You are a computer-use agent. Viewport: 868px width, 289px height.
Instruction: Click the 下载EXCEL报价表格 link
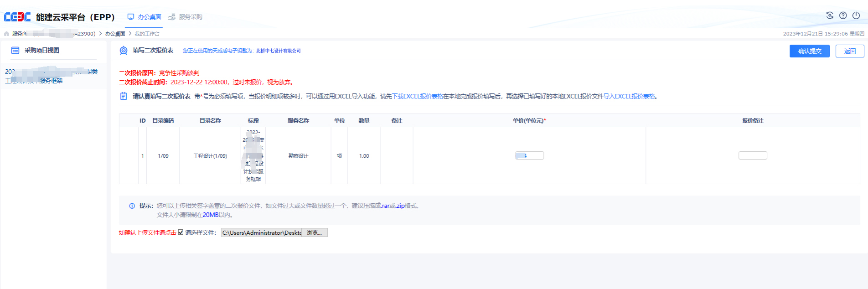tap(418, 96)
